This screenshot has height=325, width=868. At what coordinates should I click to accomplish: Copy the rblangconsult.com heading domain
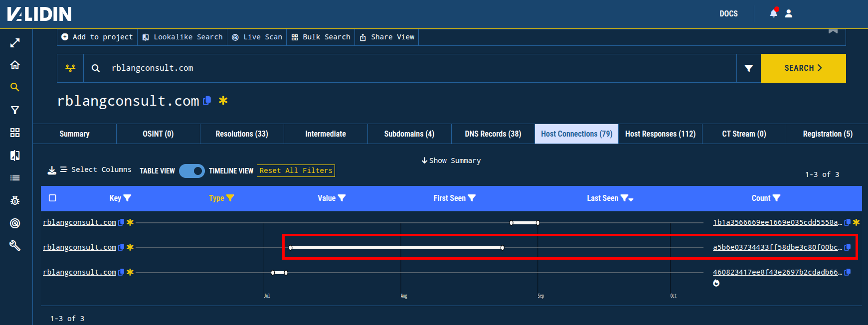[207, 100]
